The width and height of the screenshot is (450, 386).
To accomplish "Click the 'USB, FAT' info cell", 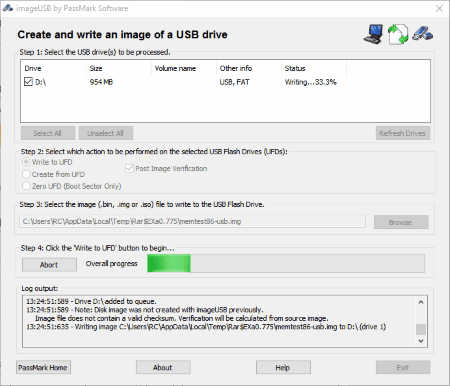I will pos(234,82).
